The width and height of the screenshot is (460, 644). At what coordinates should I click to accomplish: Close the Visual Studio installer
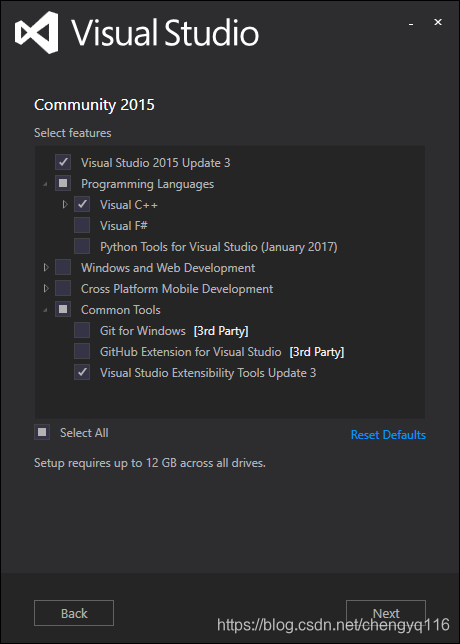click(x=438, y=22)
